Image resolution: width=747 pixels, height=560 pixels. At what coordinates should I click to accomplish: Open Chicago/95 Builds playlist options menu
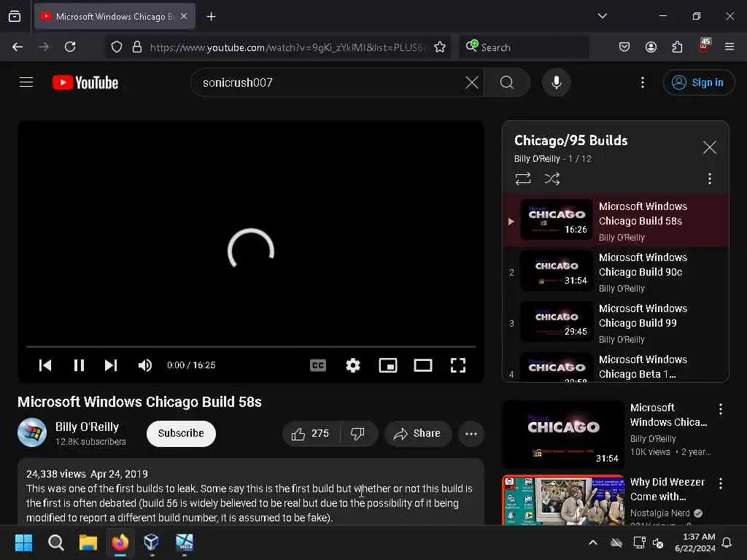click(x=710, y=179)
